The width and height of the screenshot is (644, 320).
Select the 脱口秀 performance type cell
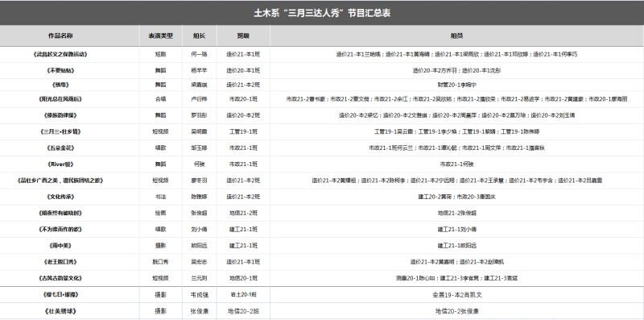click(x=160, y=262)
